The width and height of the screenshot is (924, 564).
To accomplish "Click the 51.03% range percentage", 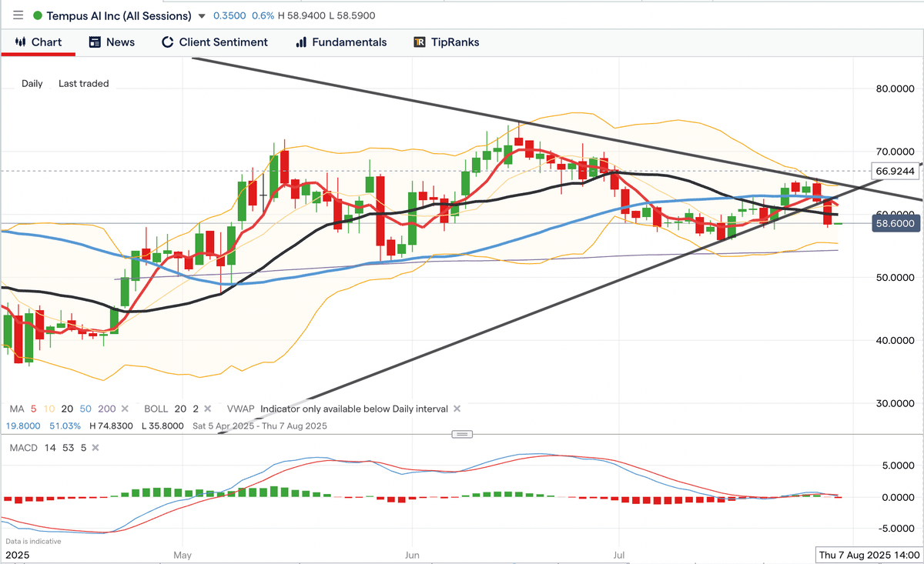I will tap(65, 426).
